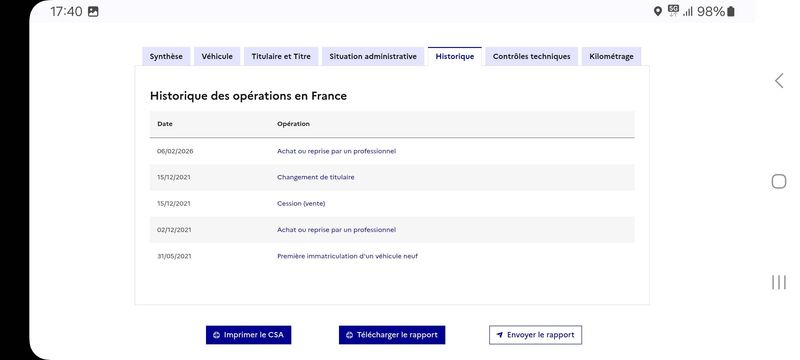Tap the location icon in status bar
Image resolution: width=800 pixels, height=360 pixels.
658,11
